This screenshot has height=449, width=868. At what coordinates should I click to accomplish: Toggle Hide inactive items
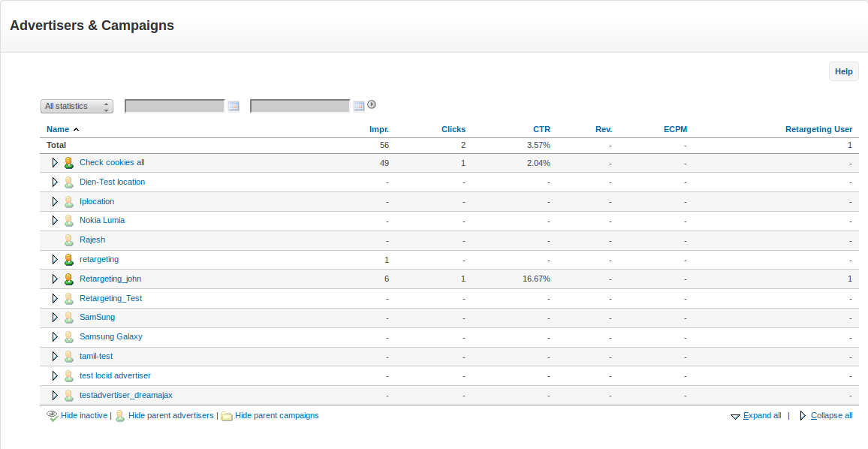[x=79, y=415]
